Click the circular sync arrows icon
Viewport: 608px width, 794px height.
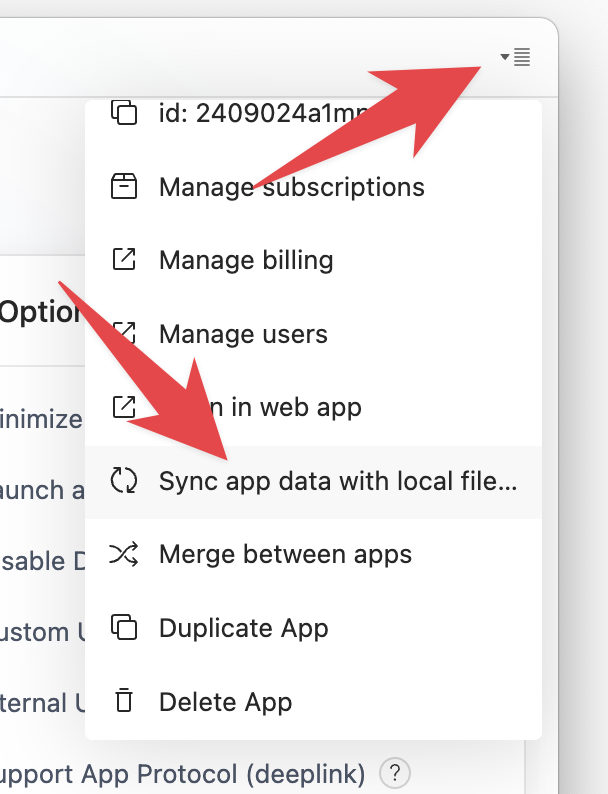[124, 481]
